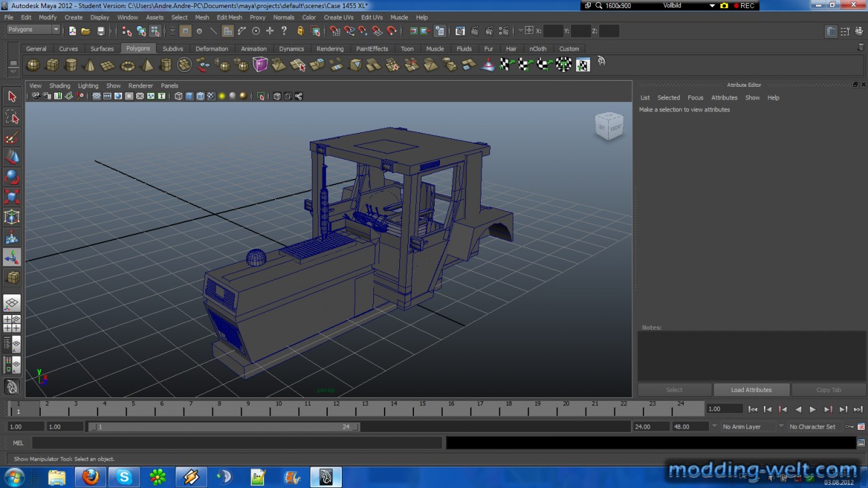Select the Soft Modification tool

coord(12,238)
